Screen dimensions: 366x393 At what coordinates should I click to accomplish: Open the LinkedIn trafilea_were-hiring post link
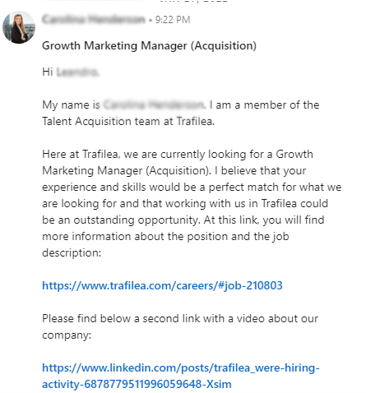tap(181, 368)
